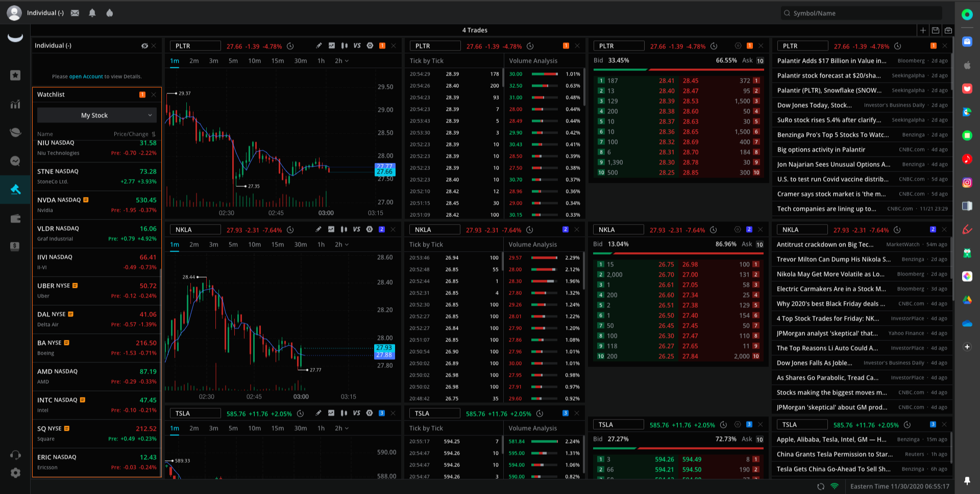Open Google Drive icon in right dock

[967, 300]
